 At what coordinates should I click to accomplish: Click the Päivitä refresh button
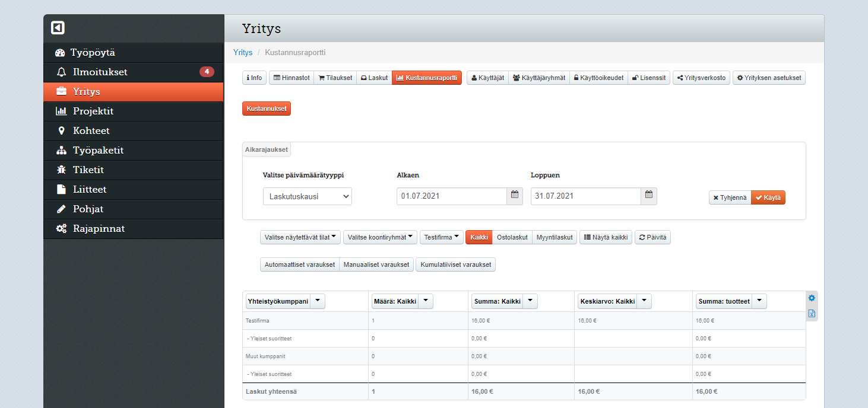(652, 237)
